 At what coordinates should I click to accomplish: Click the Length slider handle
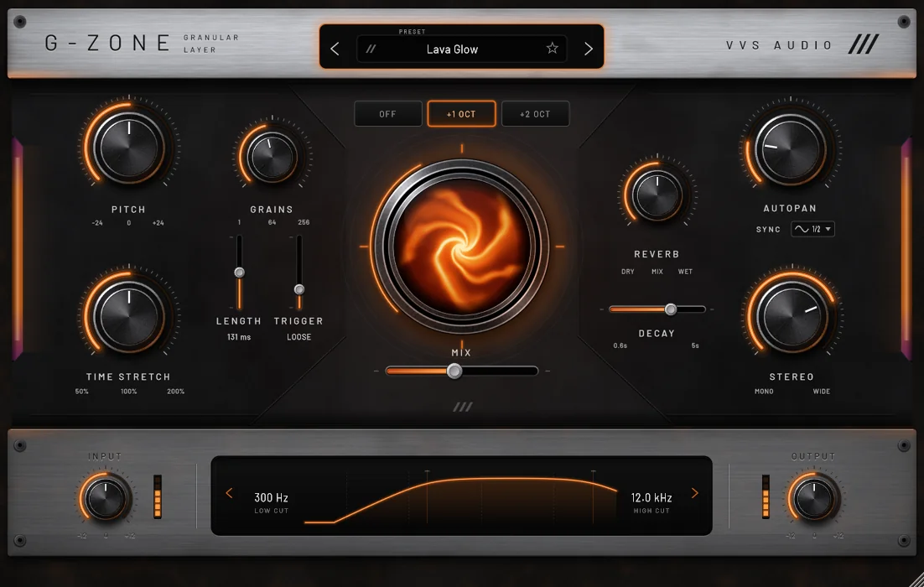[239, 273]
